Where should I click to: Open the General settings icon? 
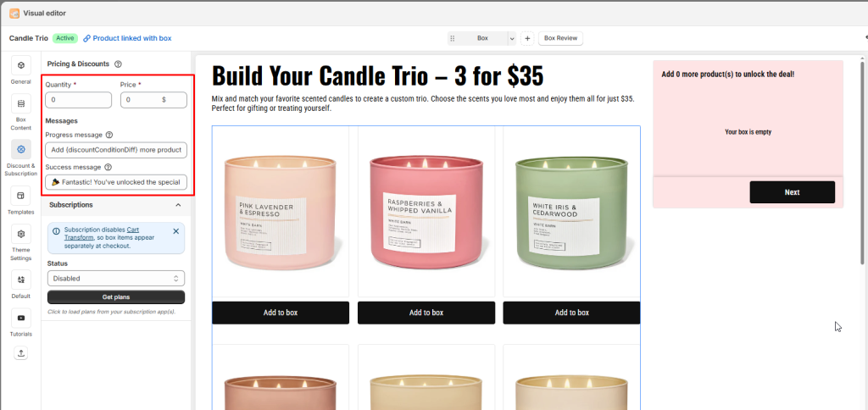pyautogui.click(x=21, y=65)
